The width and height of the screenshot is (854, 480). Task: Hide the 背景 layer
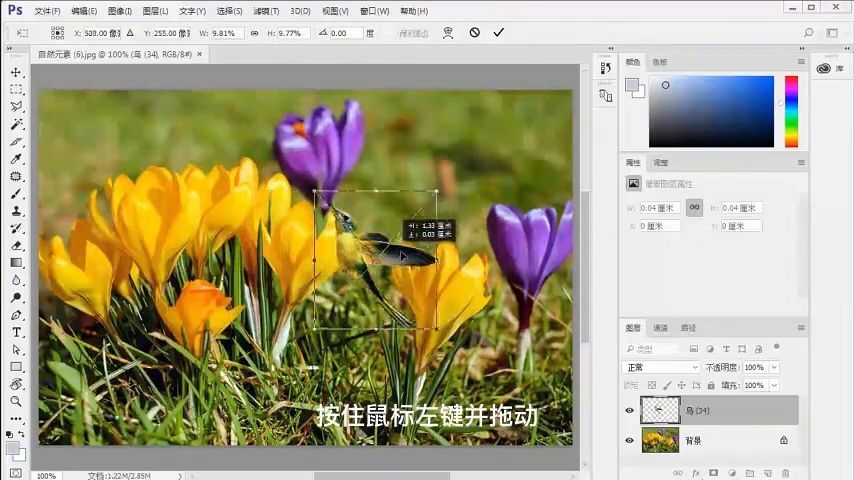click(x=629, y=440)
